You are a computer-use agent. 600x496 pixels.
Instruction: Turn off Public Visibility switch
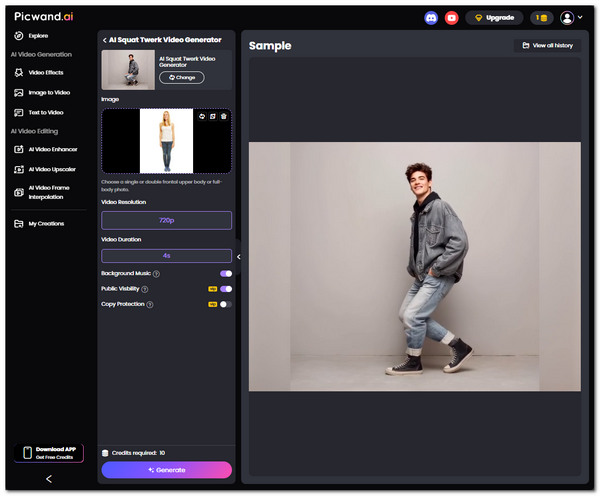coord(226,288)
